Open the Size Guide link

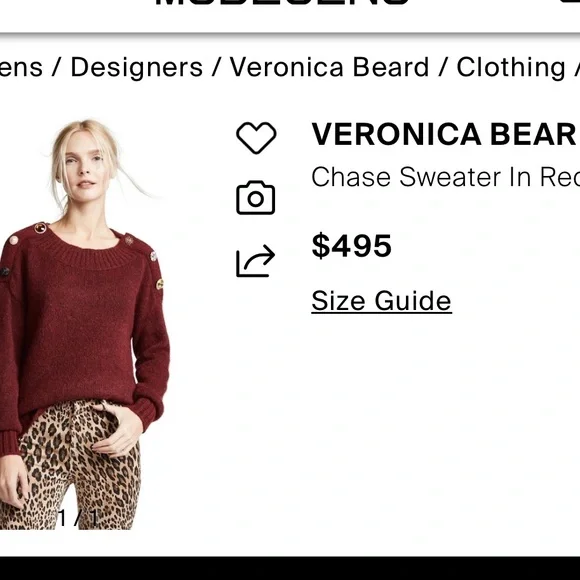click(381, 301)
